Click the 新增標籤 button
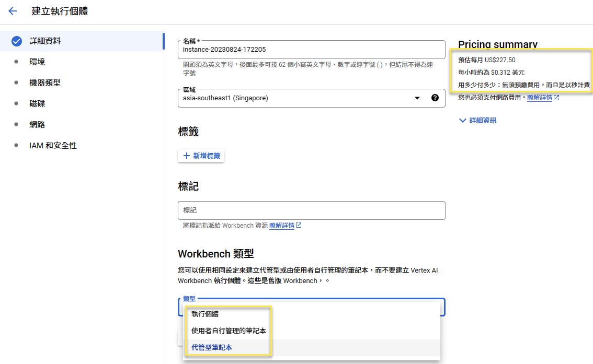Image resolution: width=593 pixels, height=364 pixels. tap(201, 156)
